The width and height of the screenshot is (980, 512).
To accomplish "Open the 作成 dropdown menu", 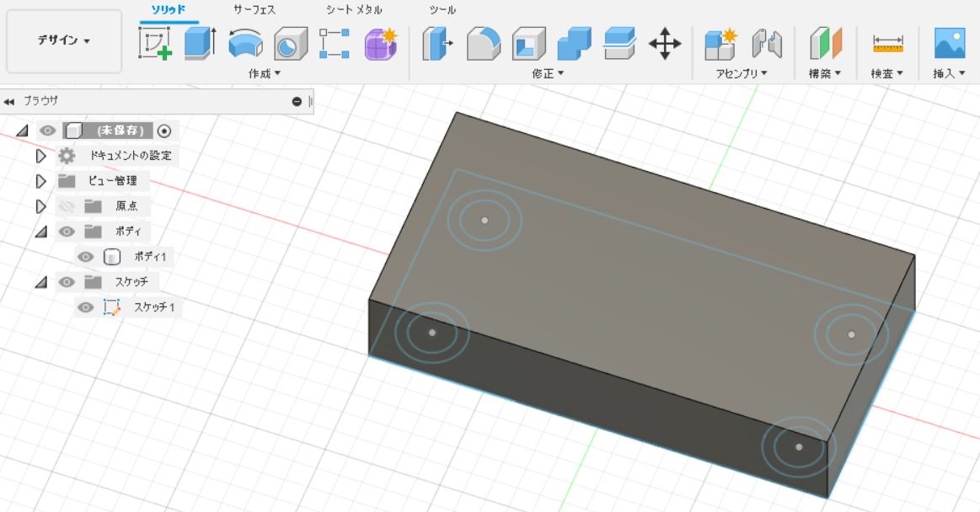I will pos(265,73).
